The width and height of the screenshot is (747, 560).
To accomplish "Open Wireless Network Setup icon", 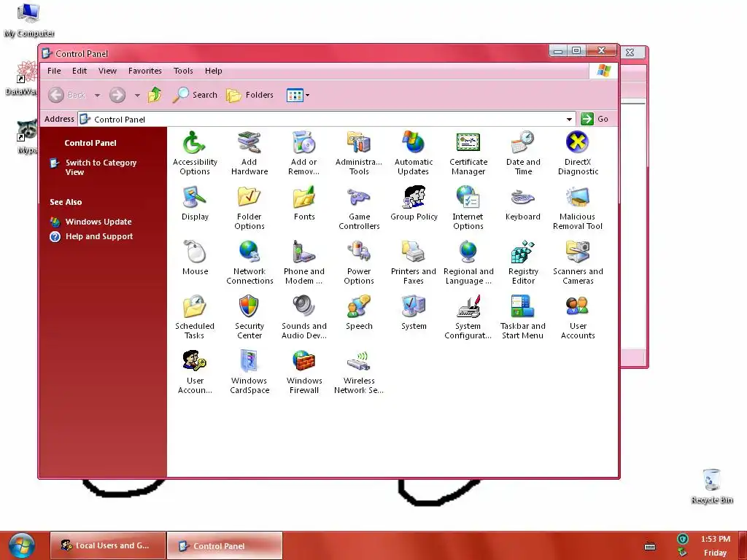I will click(x=359, y=372).
